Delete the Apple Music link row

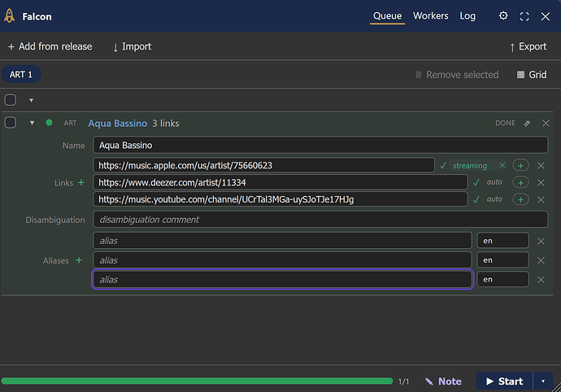pos(541,165)
